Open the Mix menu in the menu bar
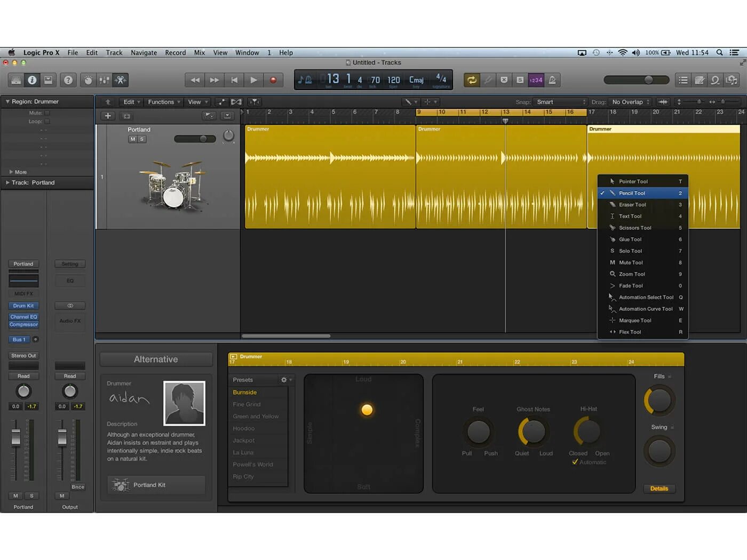Screen dimensions: 747x560 [x=200, y=53]
